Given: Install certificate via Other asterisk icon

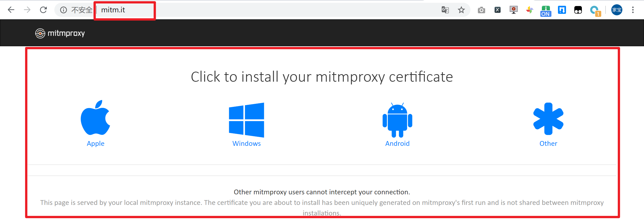Looking at the screenshot, I should [548, 119].
